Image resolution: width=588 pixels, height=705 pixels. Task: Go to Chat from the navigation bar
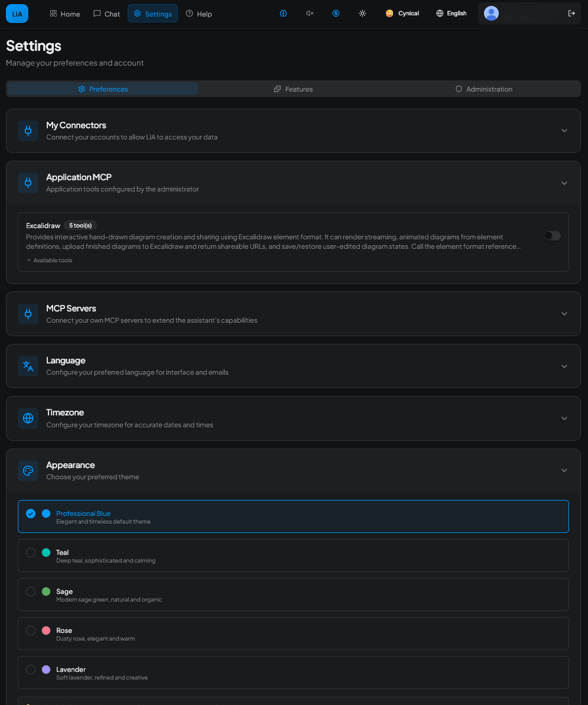[106, 13]
